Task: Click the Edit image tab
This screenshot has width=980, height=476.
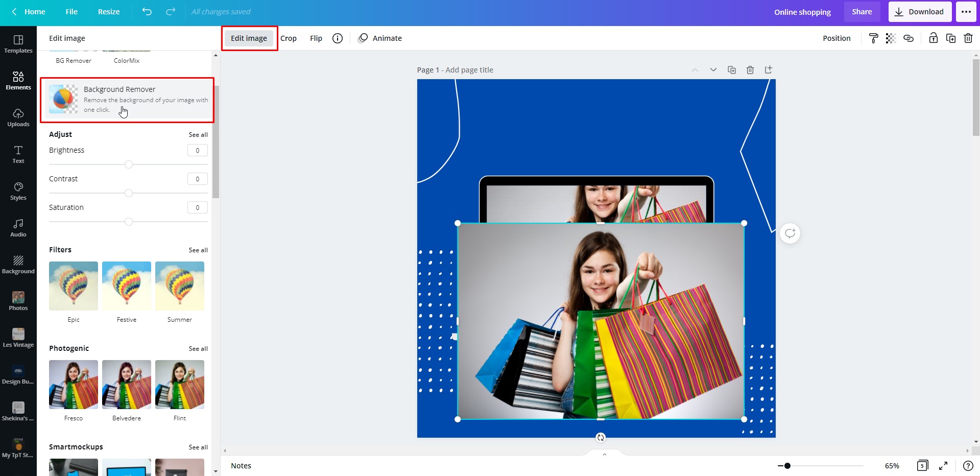Action: click(x=249, y=38)
